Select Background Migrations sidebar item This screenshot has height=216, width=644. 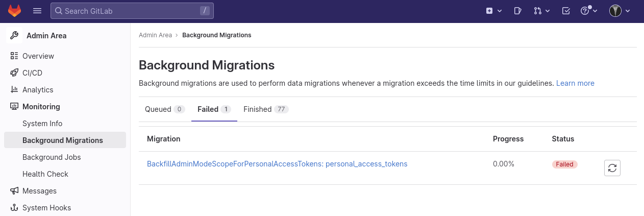click(65, 140)
